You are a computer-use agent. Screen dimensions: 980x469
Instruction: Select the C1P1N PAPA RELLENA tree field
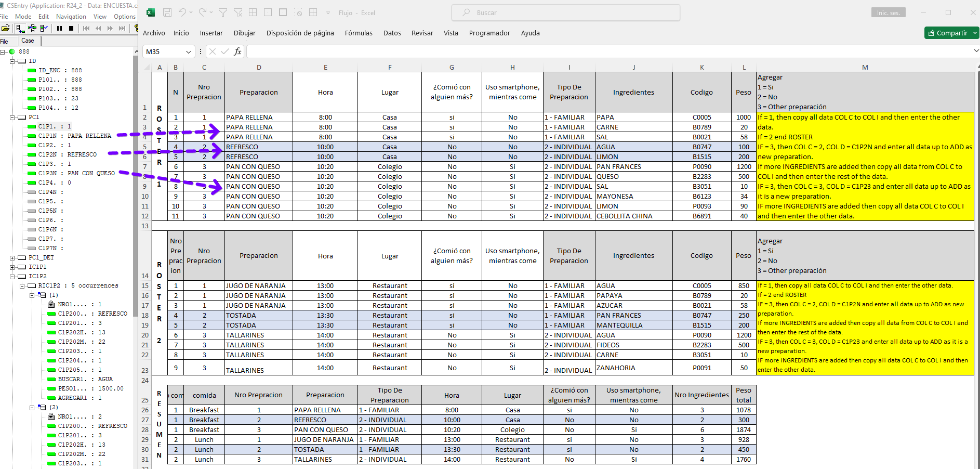pyautogui.click(x=74, y=136)
